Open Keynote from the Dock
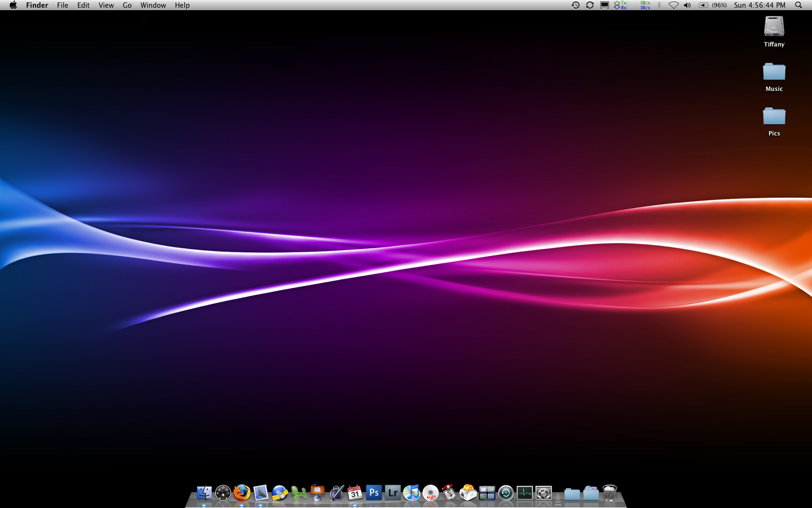812x508 pixels. (x=317, y=493)
